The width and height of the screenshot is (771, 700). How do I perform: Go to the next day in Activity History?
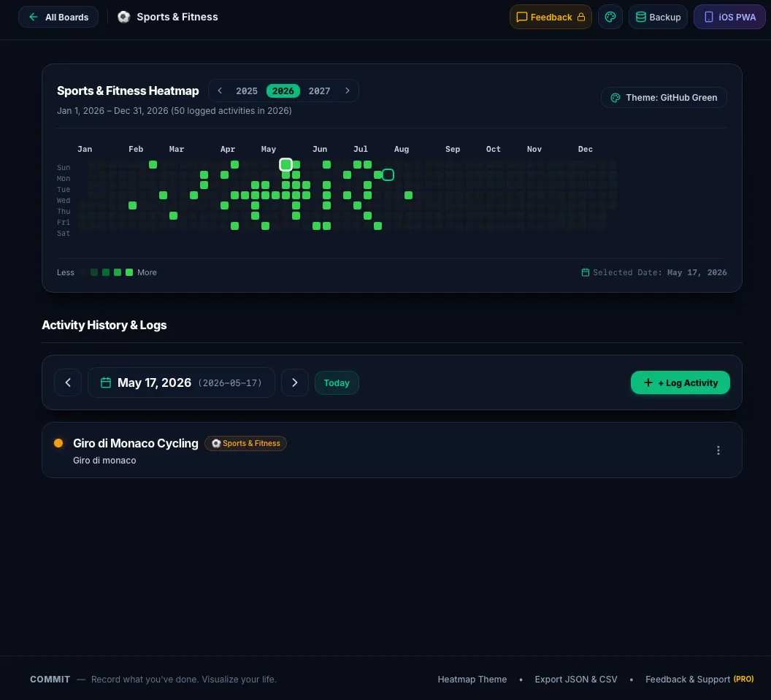(x=294, y=382)
